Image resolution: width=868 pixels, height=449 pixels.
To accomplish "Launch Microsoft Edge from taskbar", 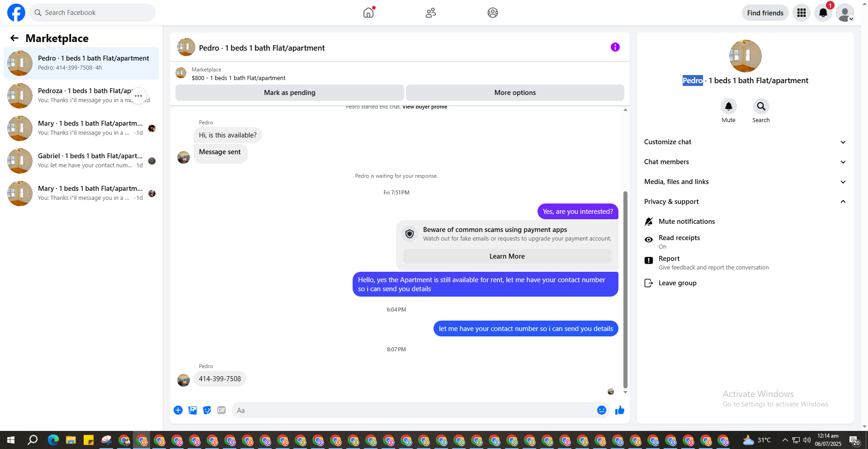I will (53, 440).
